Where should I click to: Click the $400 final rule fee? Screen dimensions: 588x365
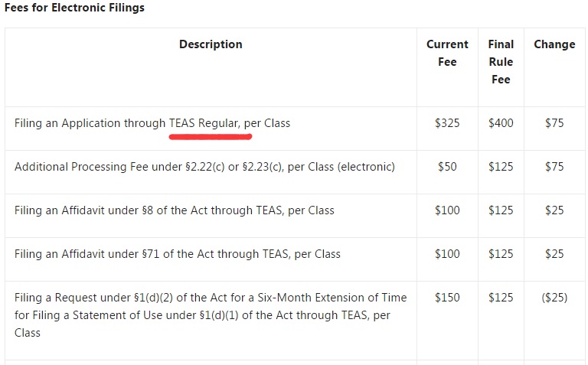point(501,122)
